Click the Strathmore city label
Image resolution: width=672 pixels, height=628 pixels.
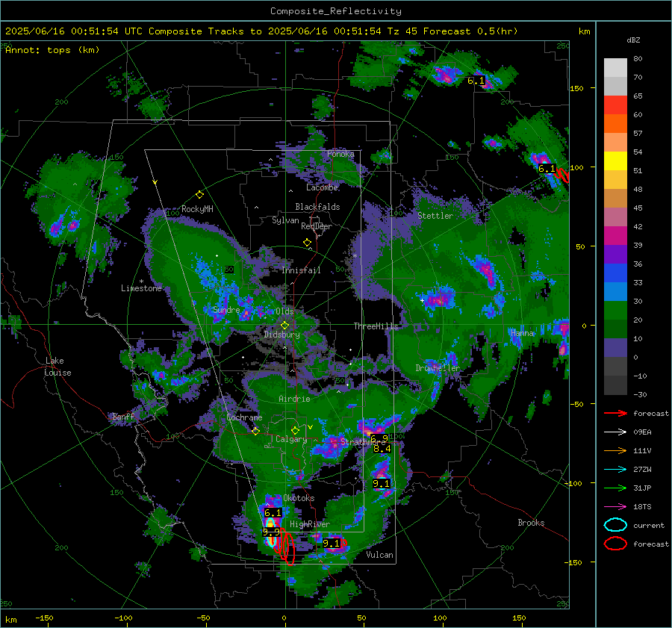363,441
